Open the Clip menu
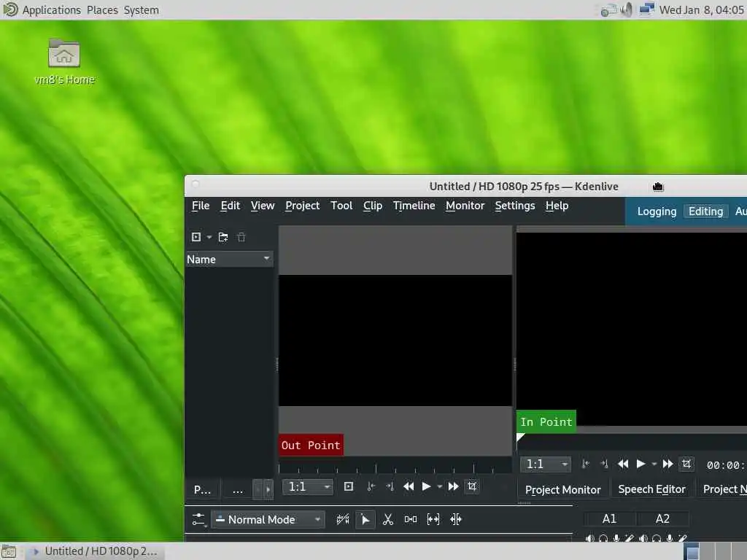This screenshot has width=747, height=560. (x=373, y=206)
